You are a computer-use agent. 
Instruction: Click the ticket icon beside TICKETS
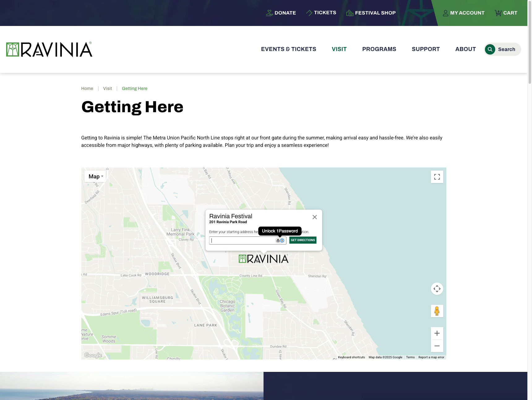pyautogui.click(x=309, y=13)
